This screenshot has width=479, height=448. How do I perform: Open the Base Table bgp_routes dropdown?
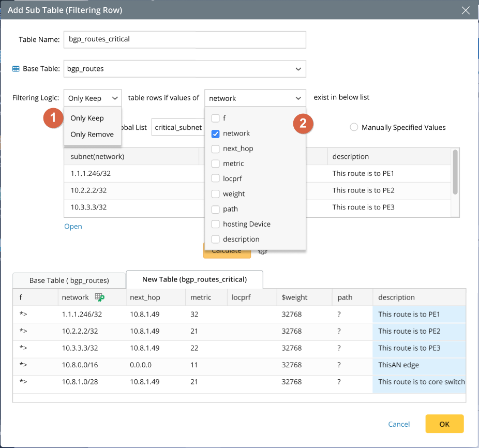(x=185, y=69)
